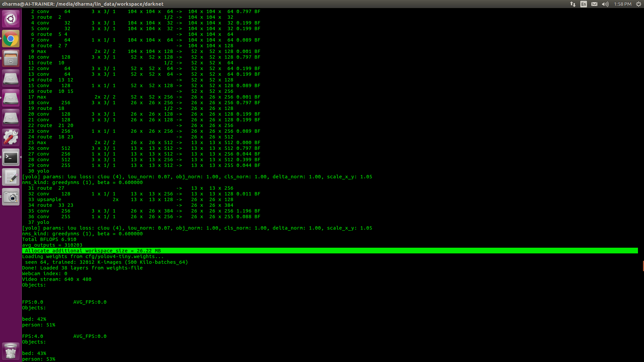
Task: Click '0.399 BF' value on layer 28
Action: coord(249,160)
